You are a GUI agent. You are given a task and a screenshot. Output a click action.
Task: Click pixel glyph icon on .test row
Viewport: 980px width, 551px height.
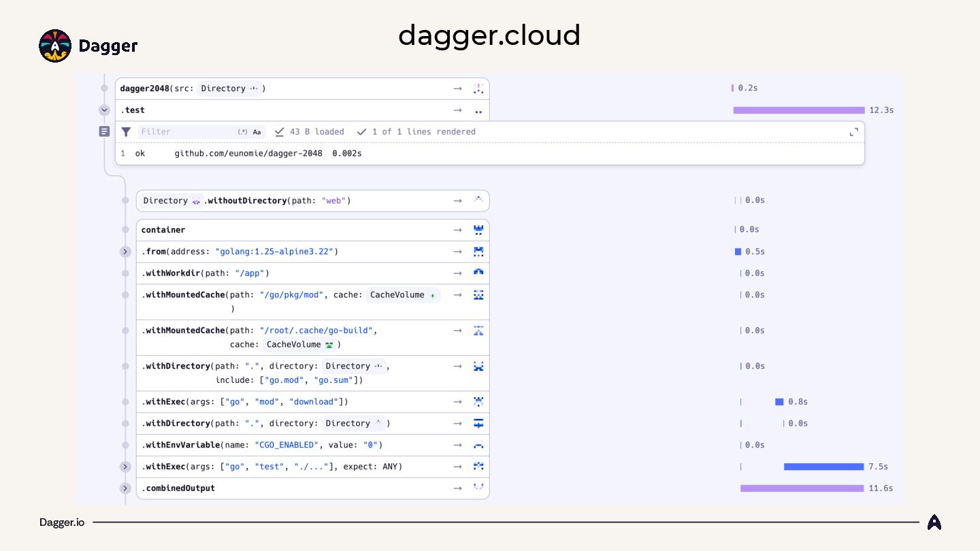click(478, 111)
